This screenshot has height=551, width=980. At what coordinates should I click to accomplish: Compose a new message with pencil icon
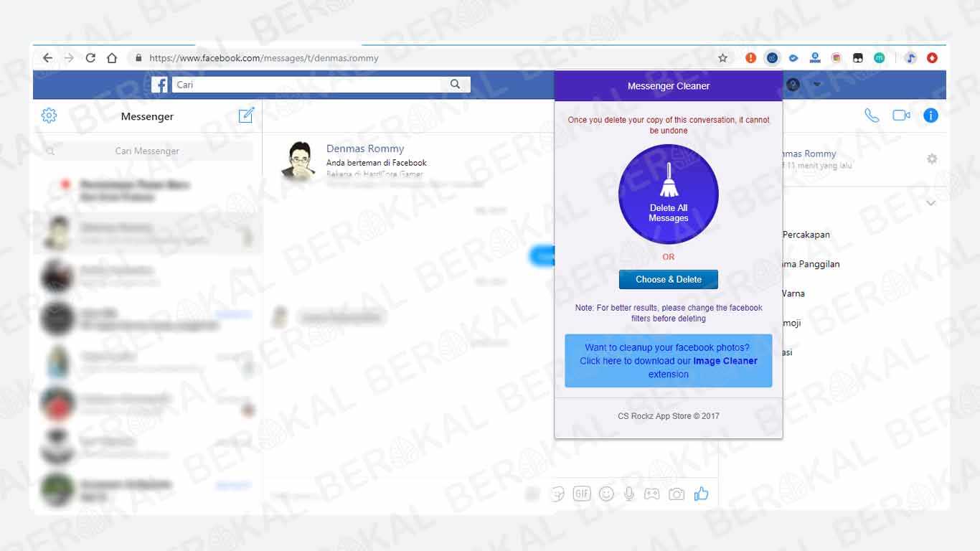246,115
